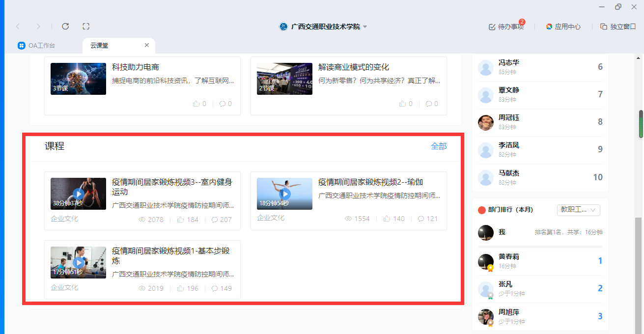Viewport: 644px width, 334px height.
Task: Click the fullscreen toggle icon
Action: coord(86,27)
